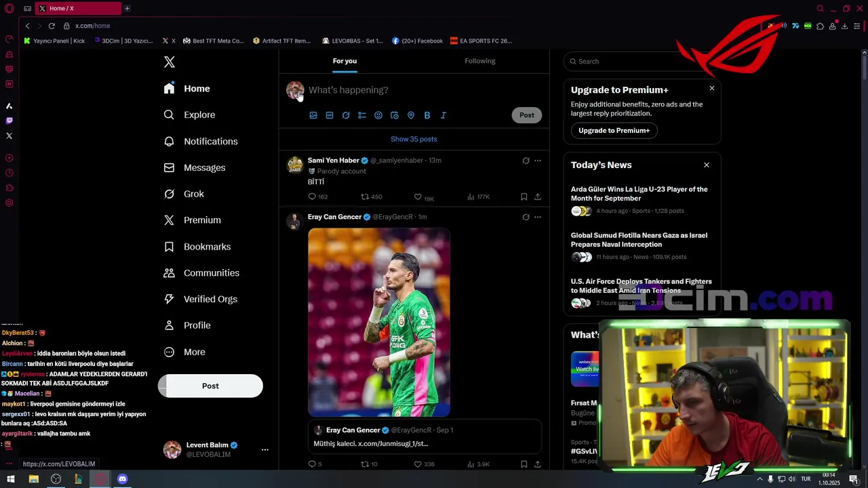Open Discord from the taskbar
868x488 pixels.
(123, 479)
